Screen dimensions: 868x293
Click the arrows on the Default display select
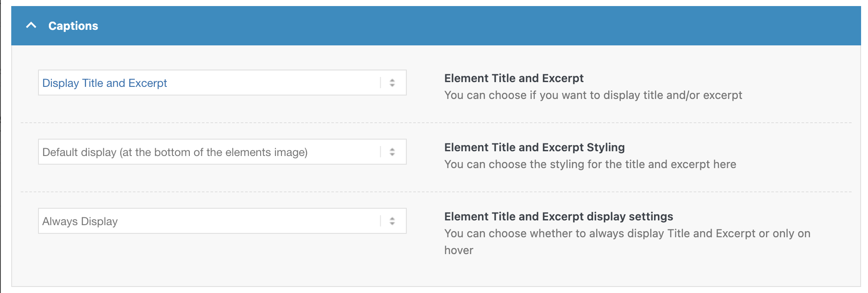coord(392,152)
